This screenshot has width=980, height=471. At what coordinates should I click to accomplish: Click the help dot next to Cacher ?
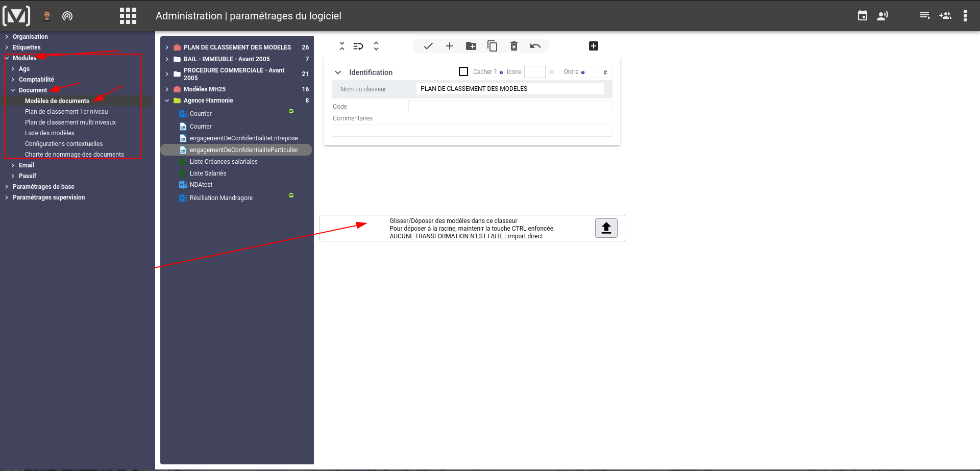point(501,72)
